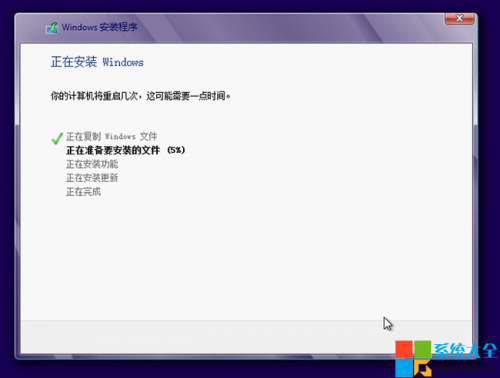500x378 pixels.
Task: Click the yellow square of the watermark logo
Action: tap(423, 369)
